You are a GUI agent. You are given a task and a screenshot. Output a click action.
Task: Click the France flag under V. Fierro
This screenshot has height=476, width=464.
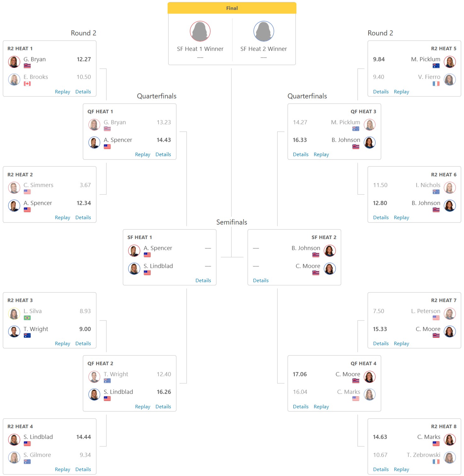(x=436, y=84)
